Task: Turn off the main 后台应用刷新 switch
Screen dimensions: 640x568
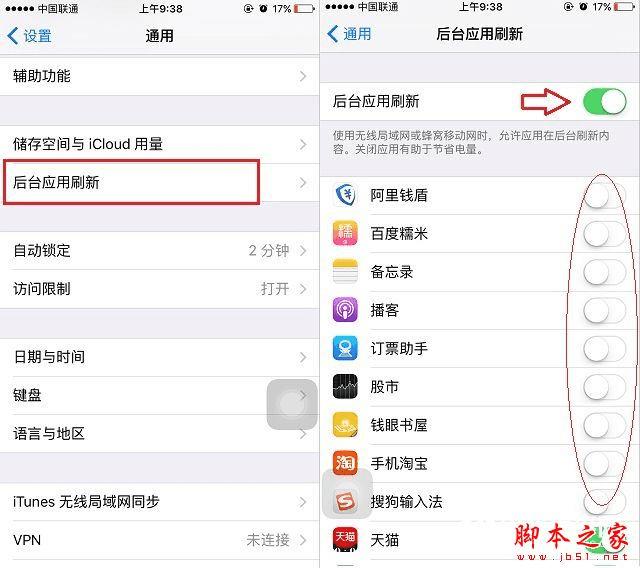Action: [x=604, y=102]
